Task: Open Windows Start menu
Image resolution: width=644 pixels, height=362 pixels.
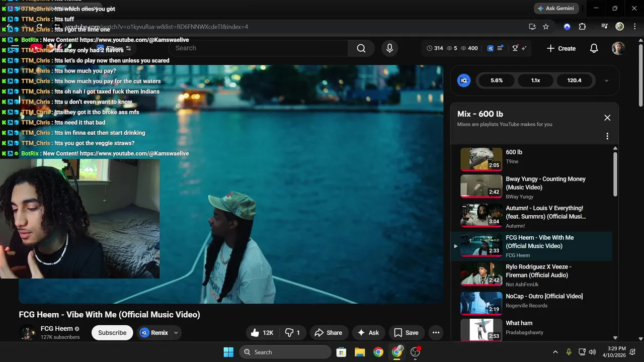Action: (x=228, y=352)
